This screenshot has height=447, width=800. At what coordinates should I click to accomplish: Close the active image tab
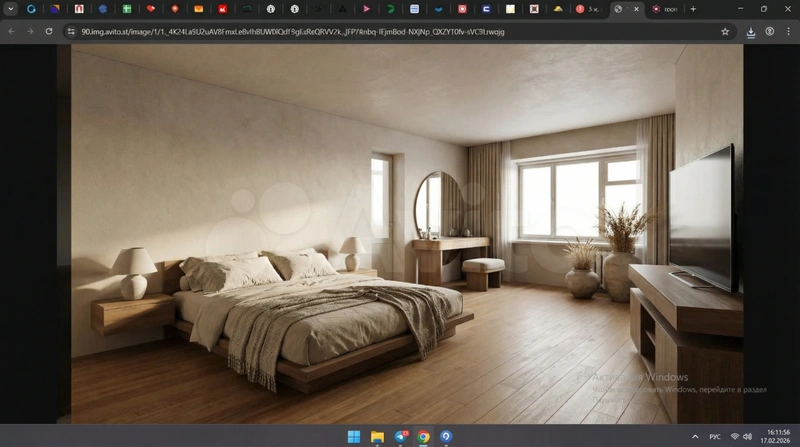pyautogui.click(x=636, y=9)
